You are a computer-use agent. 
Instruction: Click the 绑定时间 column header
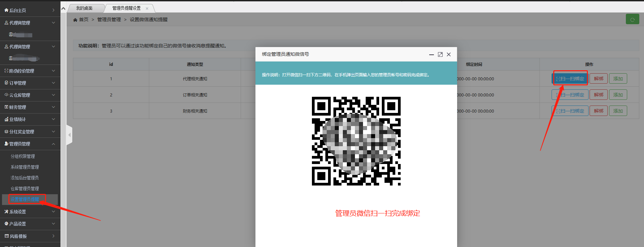tap(474, 65)
